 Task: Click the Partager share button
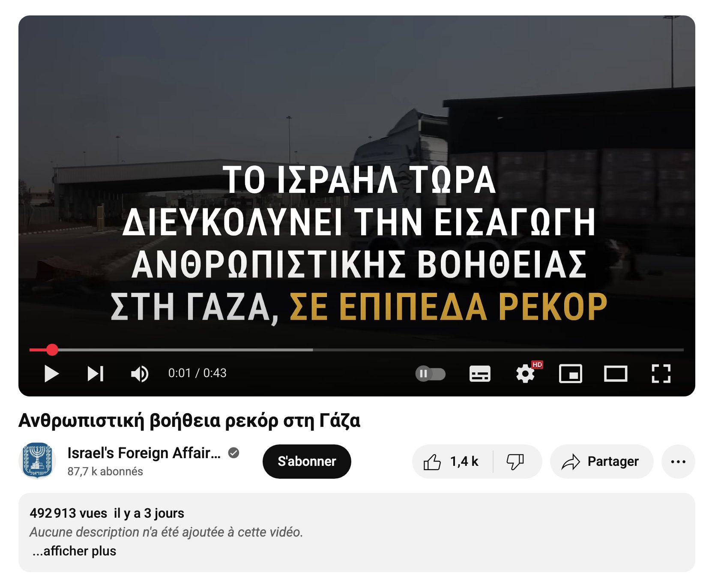click(x=601, y=462)
